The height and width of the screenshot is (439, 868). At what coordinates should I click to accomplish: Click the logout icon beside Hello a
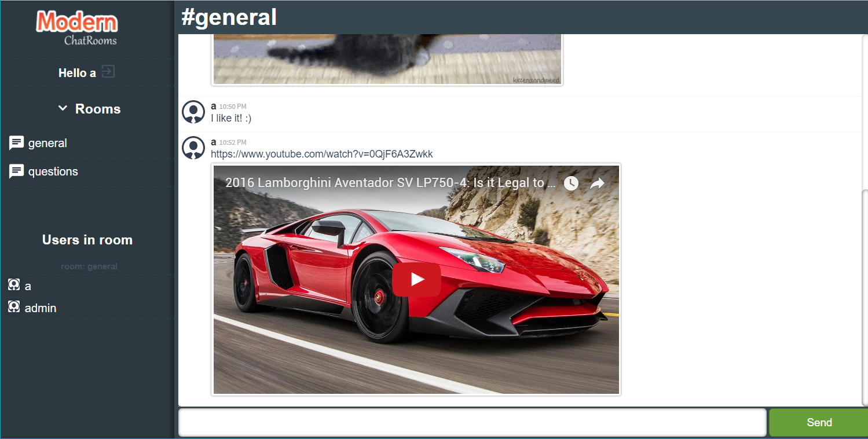108,72
